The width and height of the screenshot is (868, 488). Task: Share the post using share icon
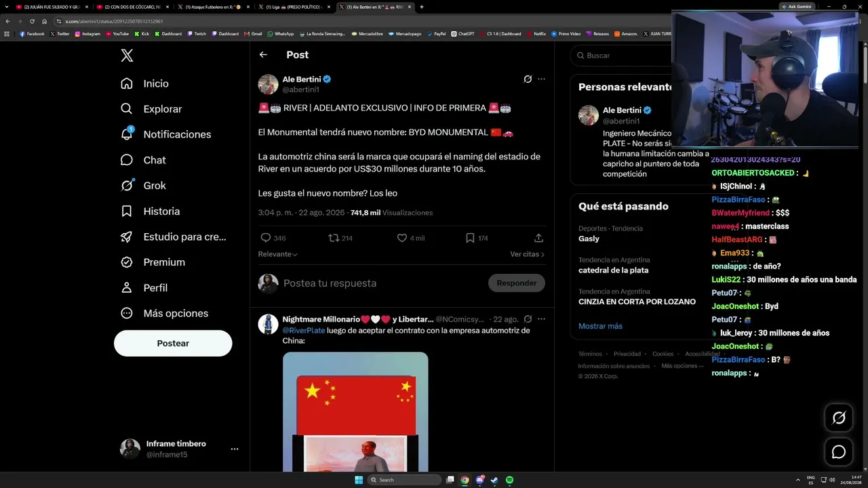click(538, 238)
